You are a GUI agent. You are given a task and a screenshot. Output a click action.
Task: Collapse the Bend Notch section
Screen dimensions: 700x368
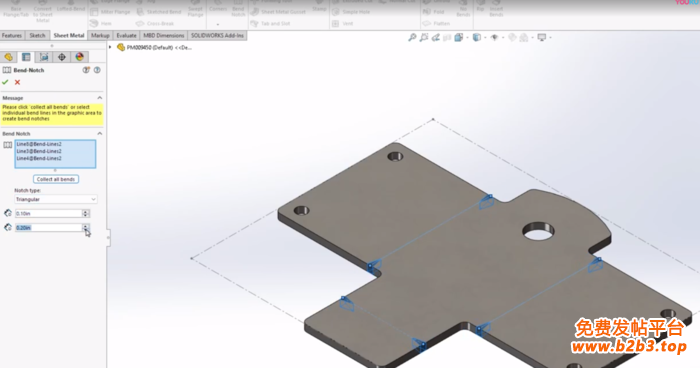pyautogui.click(x=100, y=134)
